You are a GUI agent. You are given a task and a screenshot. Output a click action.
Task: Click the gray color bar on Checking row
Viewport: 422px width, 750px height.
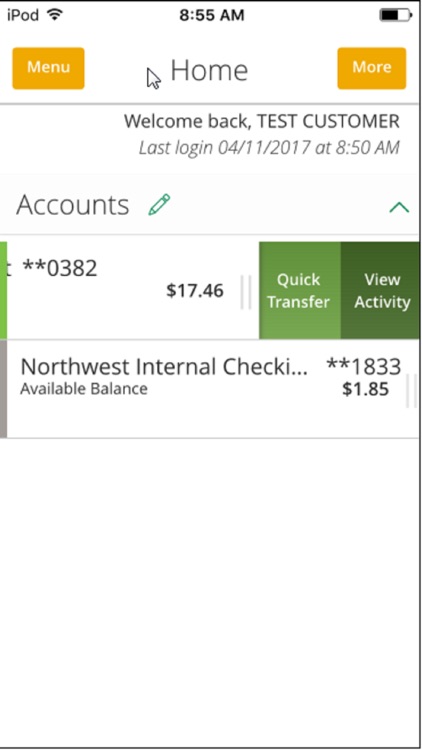tap(3, 389)
